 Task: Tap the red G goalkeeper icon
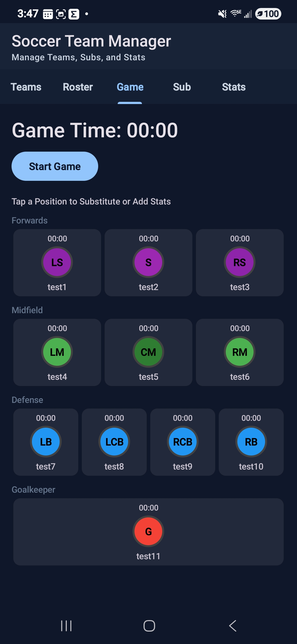(x=148, y=531)
